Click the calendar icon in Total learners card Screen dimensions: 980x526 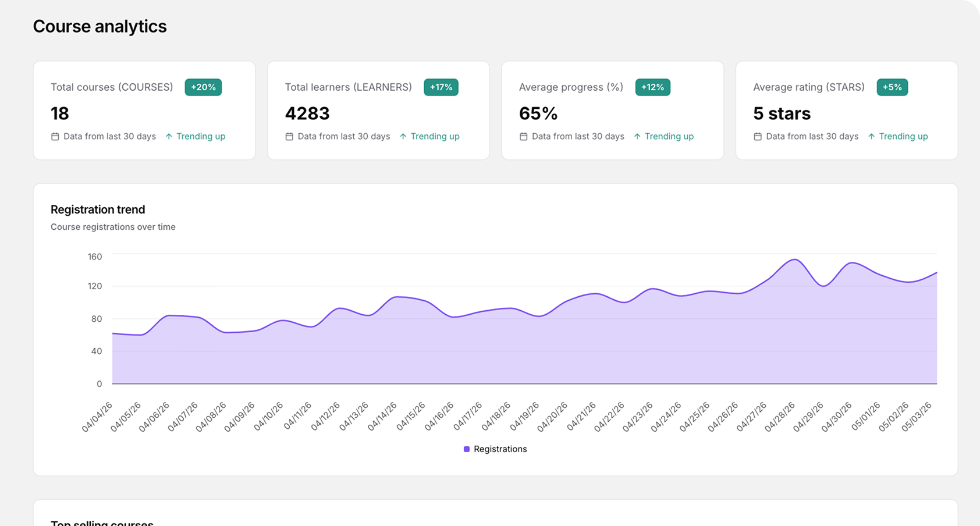pos(289,137)
